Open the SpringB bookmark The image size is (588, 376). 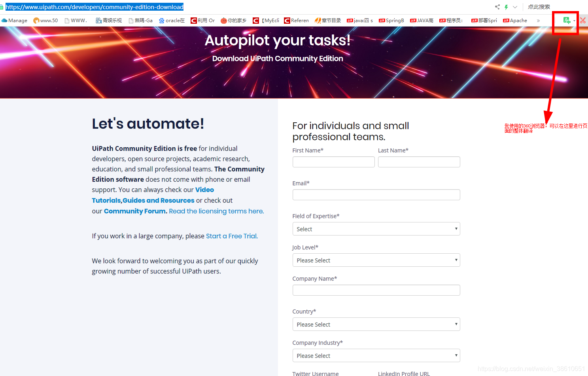click(391, 20)
